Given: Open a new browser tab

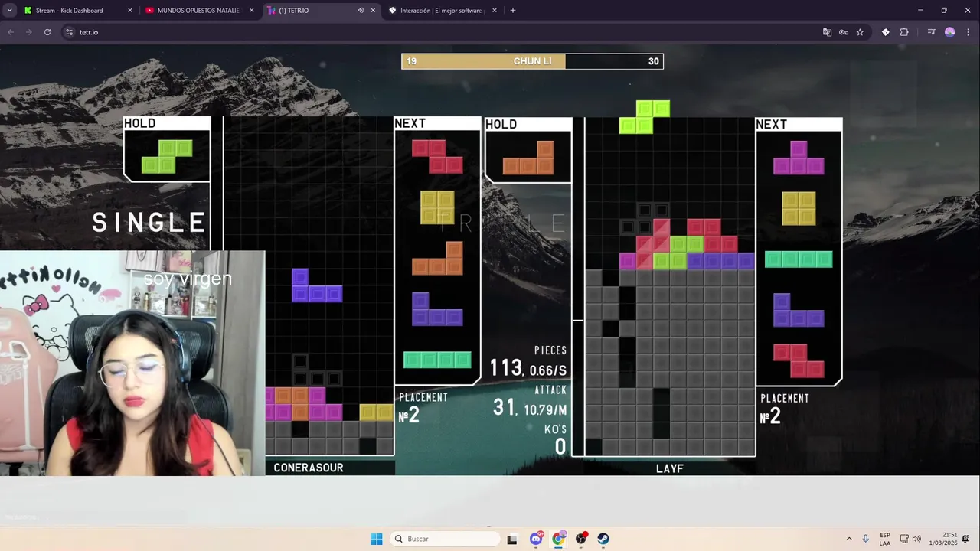Looking at the screenshot, I should [512, 11].
